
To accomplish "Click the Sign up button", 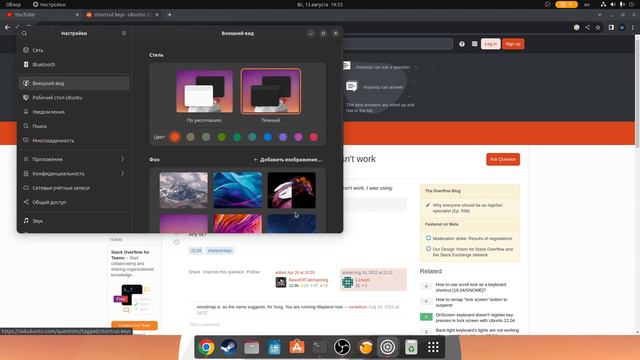I will coord(513,44).
